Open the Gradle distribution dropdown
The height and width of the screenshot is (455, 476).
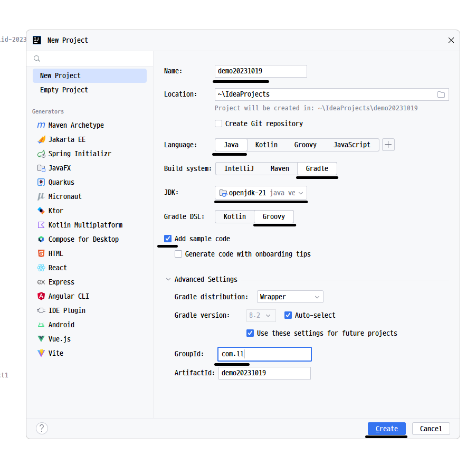290,297
